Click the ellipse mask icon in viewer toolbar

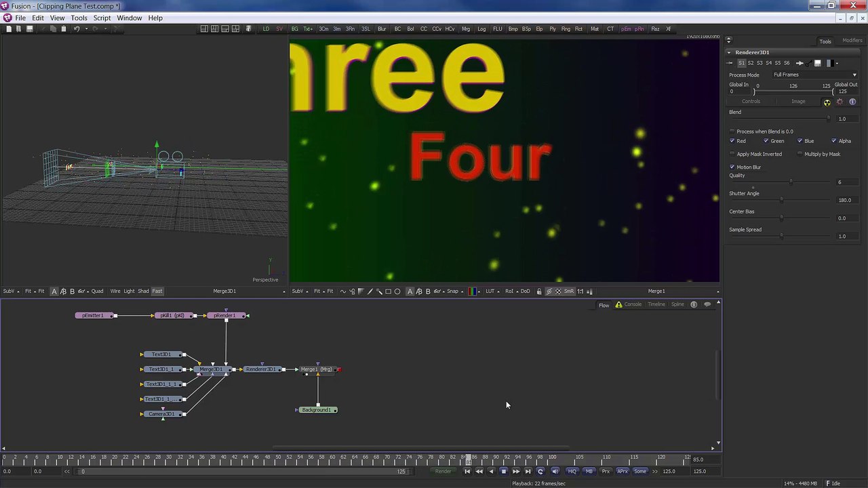pos(397,291)
